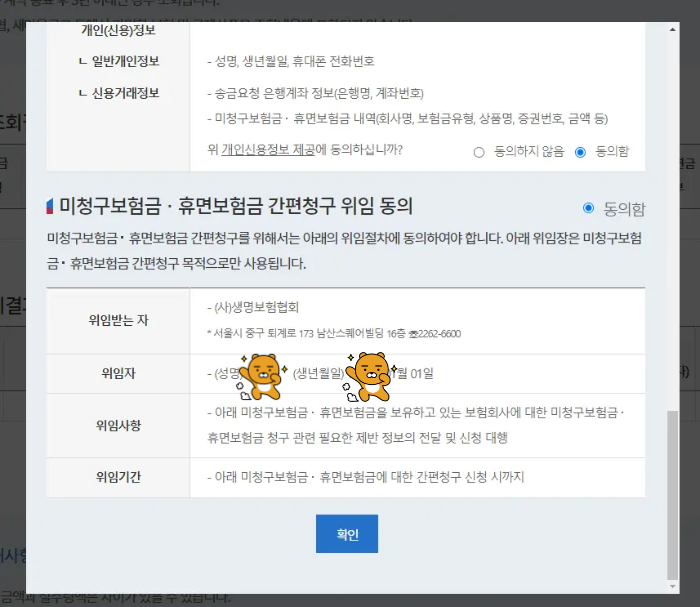Click the '신용거래정보' label
Image resolution: width=700 pixels, height=607 pixels.
125,93
